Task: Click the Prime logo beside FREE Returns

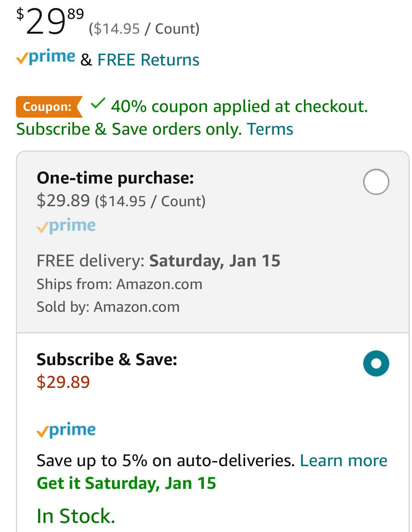Action: pyautogui.click(x=46, y=58)
